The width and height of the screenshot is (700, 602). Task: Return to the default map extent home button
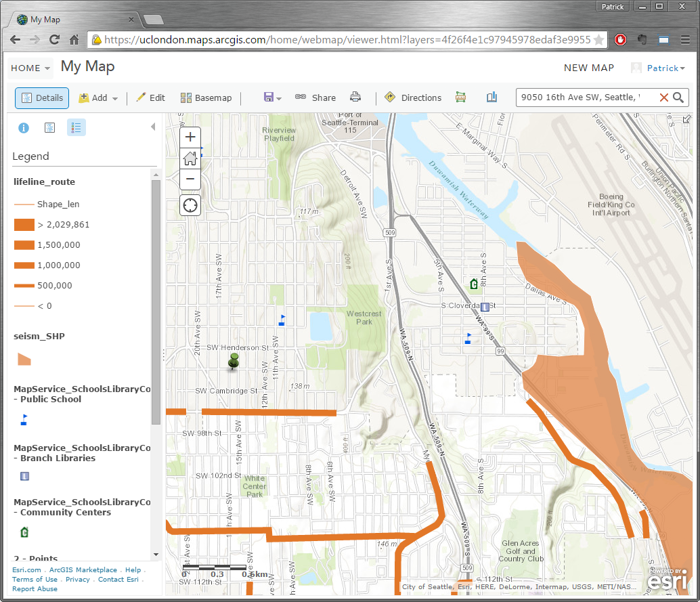pos(190,158)
